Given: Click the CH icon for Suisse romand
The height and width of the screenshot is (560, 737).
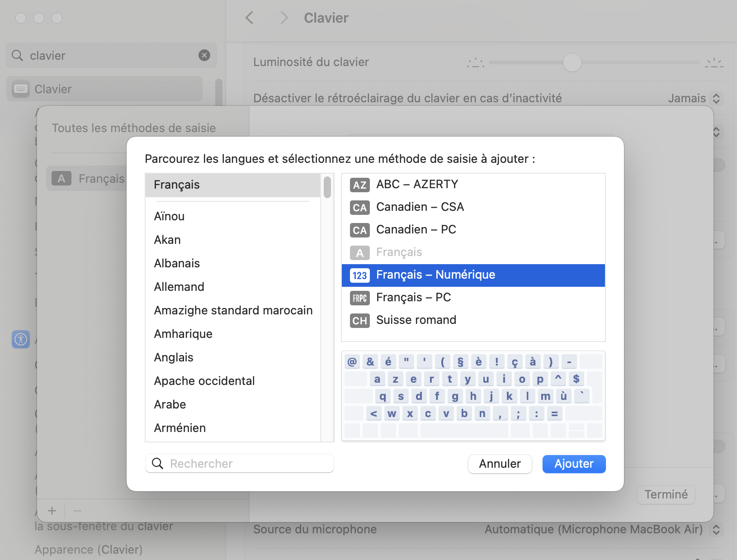Looking at the screenshot, I should (359, 321).
